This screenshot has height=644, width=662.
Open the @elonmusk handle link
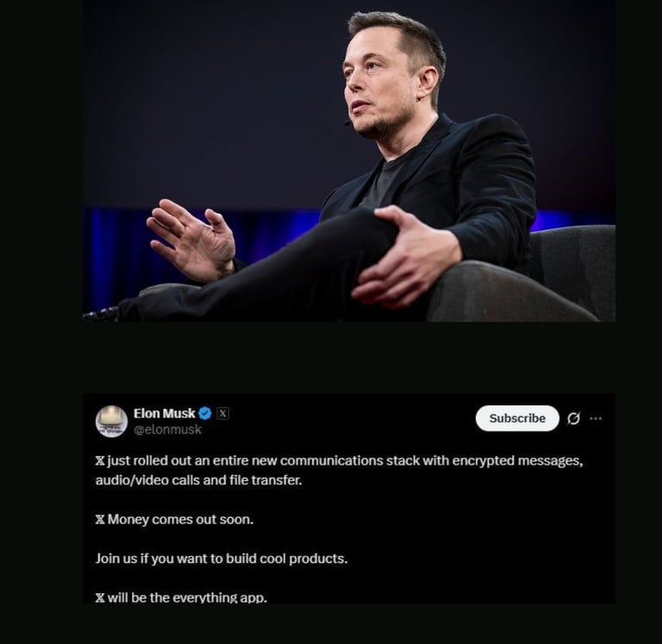(x=167, y=429)
